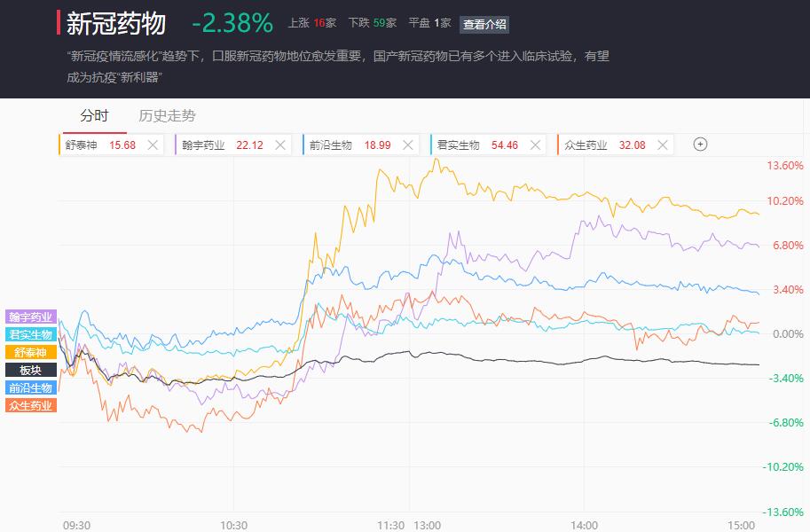Open the 查看介绍 button
This screenshot has height=532, width=810.
click(484, 24)
